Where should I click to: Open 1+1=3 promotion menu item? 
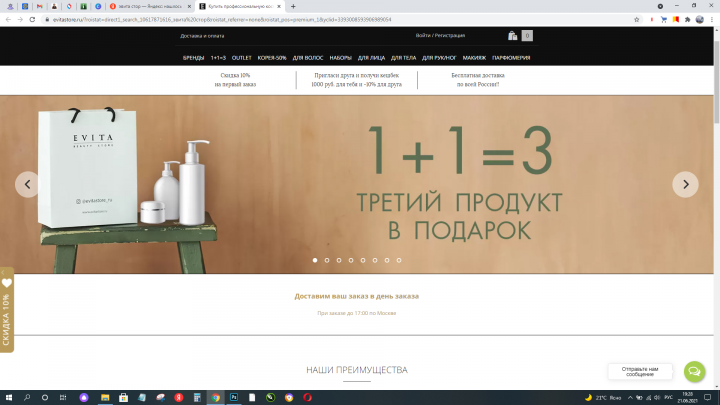click(218, 58)
